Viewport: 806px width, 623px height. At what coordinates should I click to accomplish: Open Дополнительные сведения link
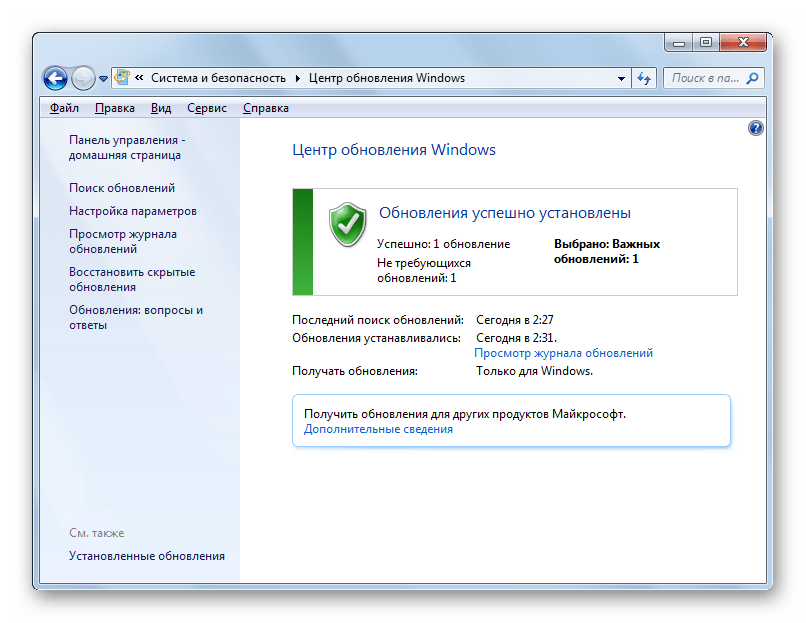point(378,429)
